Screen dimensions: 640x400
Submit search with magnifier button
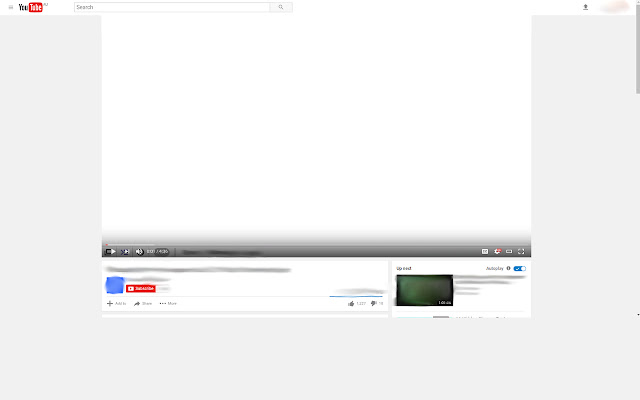click(x=281, y=7)
